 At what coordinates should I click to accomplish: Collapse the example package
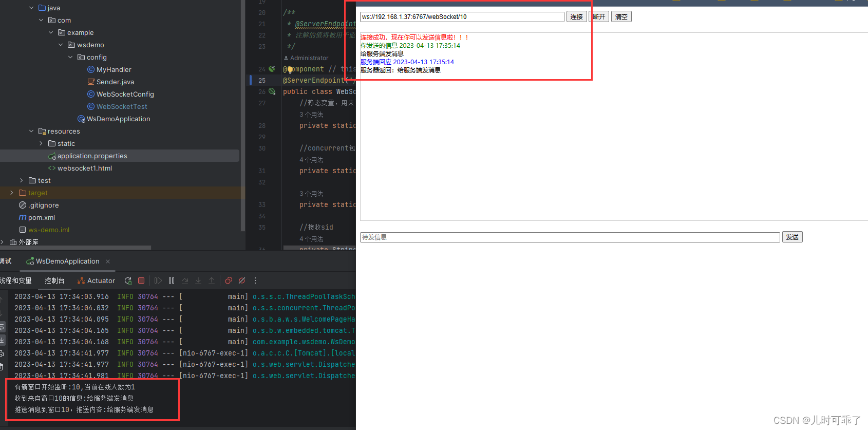click(51, 32)
